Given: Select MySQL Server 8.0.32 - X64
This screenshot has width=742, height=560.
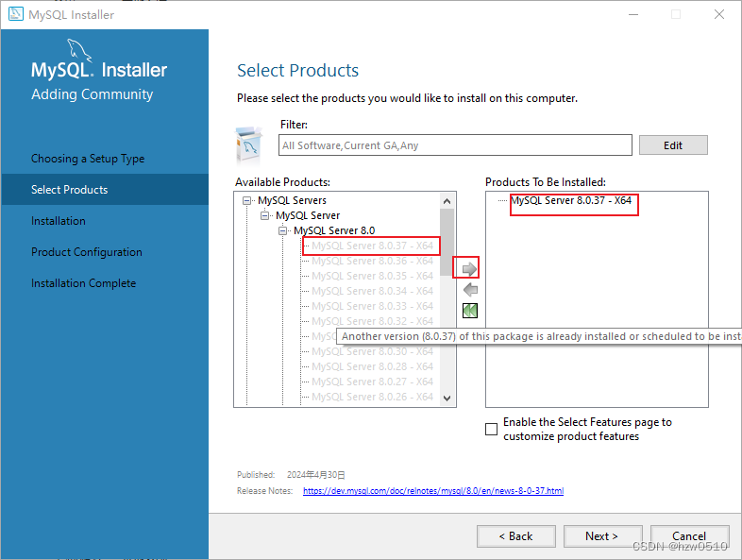Looking at the screenshot, I should tap(372, 321).
